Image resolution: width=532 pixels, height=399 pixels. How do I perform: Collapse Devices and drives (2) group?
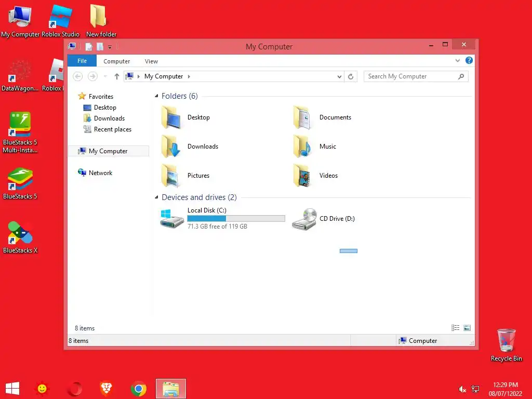(156, 197)
